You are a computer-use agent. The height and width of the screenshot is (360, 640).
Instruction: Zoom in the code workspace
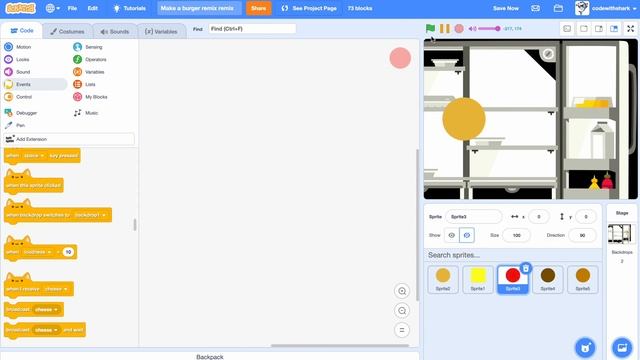(x=402, y=291)
